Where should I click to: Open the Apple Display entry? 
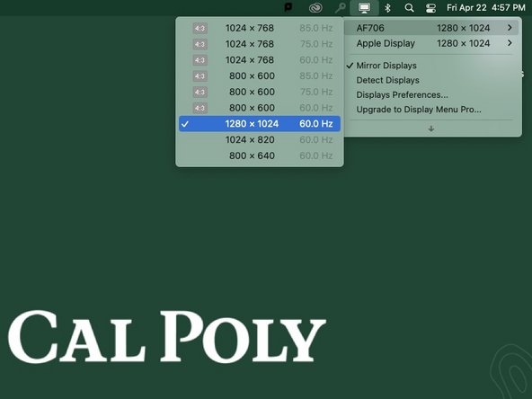click(431, 43)
